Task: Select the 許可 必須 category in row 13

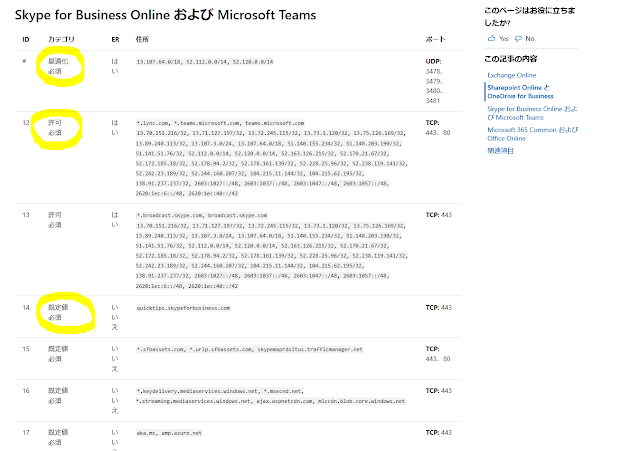Action: click(x=55, y=220)
